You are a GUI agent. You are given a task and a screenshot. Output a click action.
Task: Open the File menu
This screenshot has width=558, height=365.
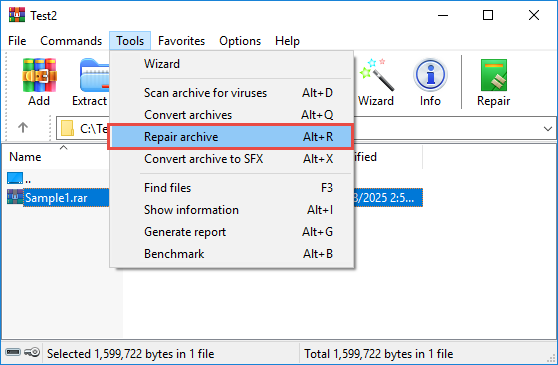click(17, 41)
